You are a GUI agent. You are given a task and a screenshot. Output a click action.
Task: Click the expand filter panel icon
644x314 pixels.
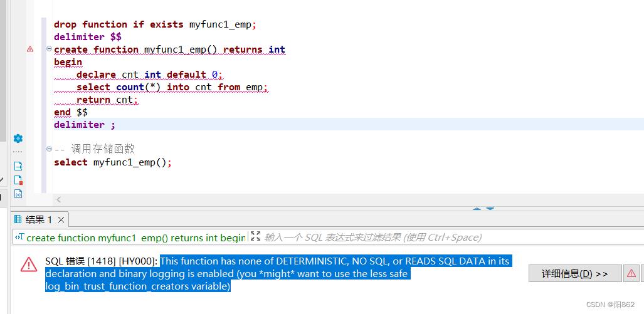point(255,237)
